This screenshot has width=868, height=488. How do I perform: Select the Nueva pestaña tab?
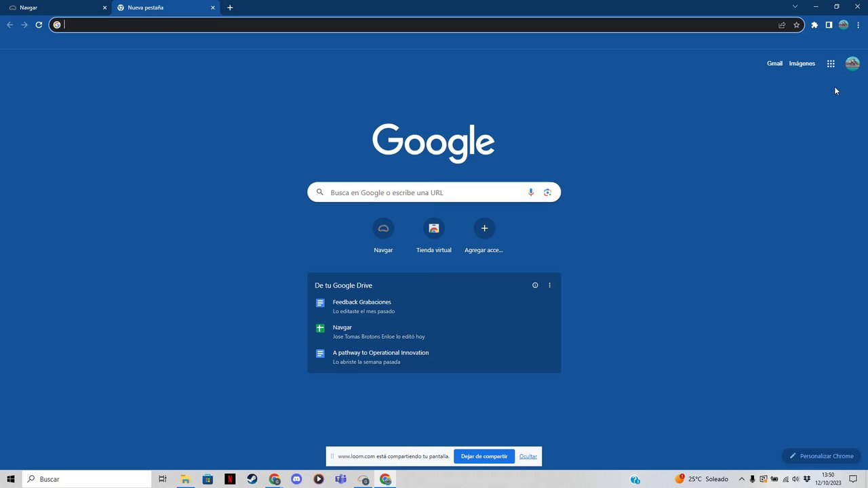pyautogui.click(x=165, y=7)
